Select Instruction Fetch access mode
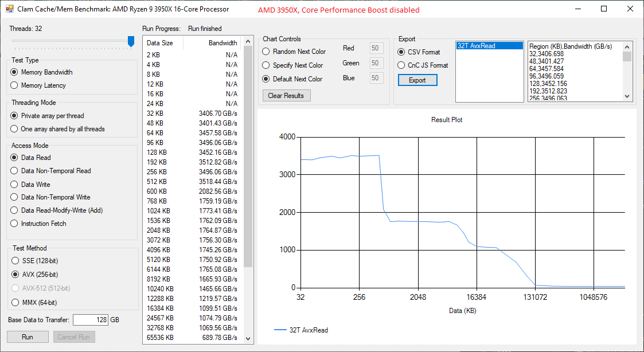Image resolution: width=644 pixels, height=352 pixels. pos(13,224)
